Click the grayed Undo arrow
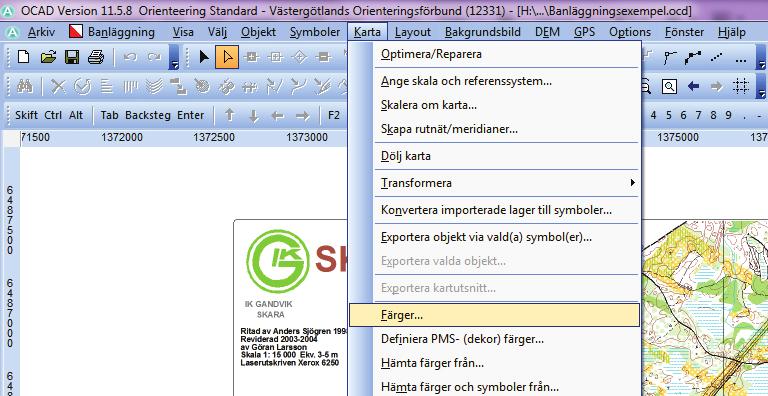This screenshot has width=768, height=396. pos(130,57)
